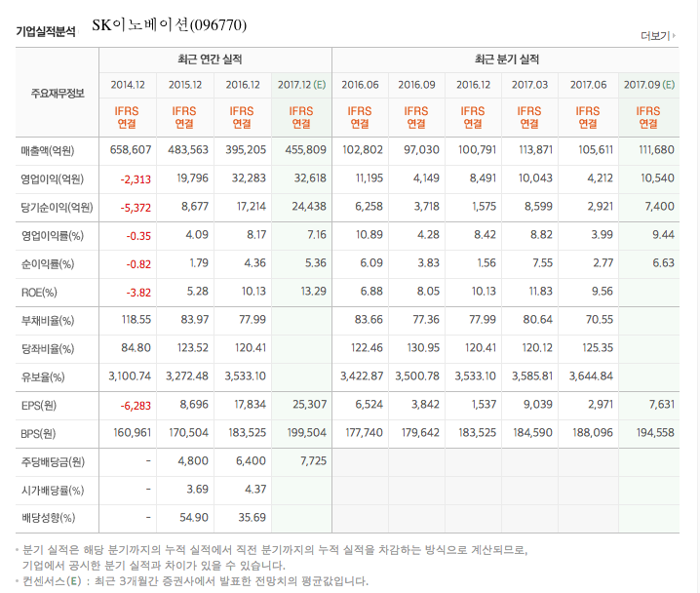700x593 pixels.
Task: Click the 유보율(%) row label
Action: pos(43,377)
